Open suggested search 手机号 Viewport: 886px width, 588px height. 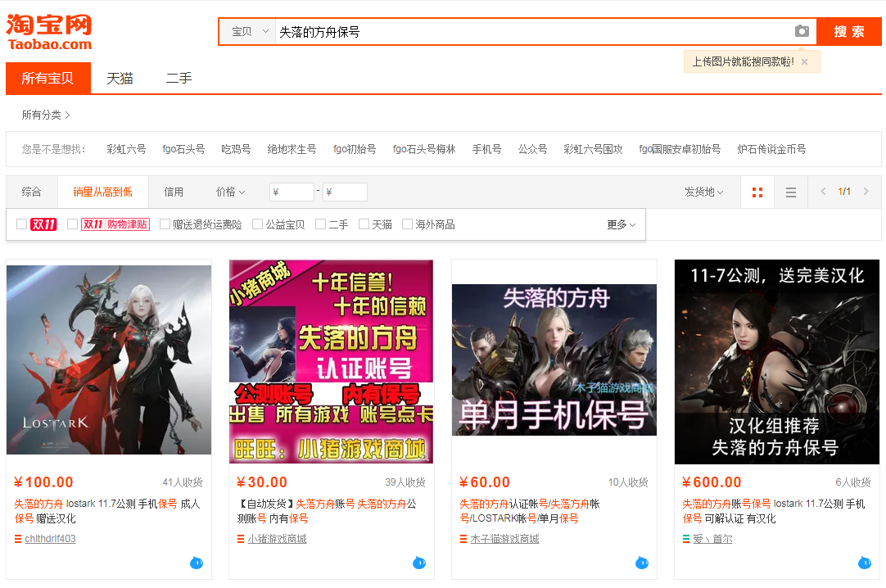486,149
